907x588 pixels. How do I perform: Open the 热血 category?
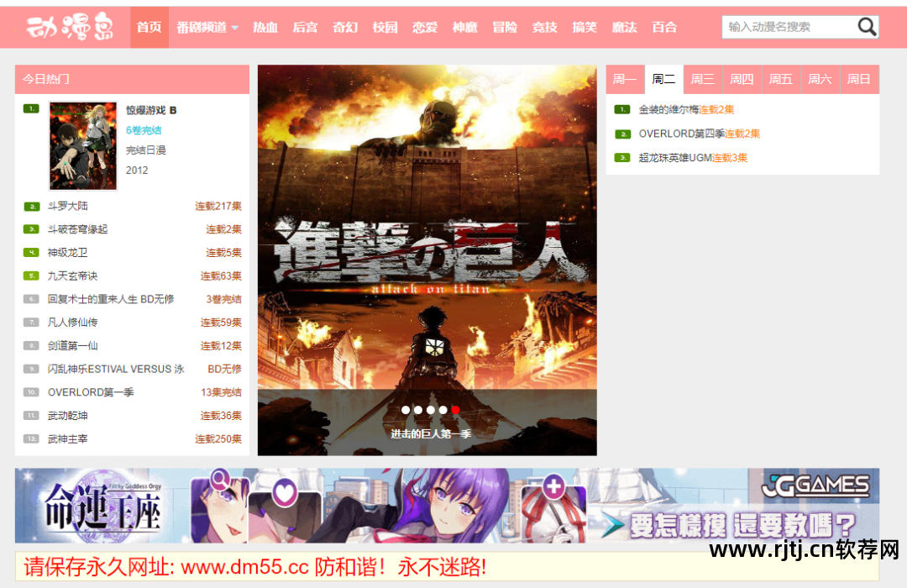tap(265, 27)
